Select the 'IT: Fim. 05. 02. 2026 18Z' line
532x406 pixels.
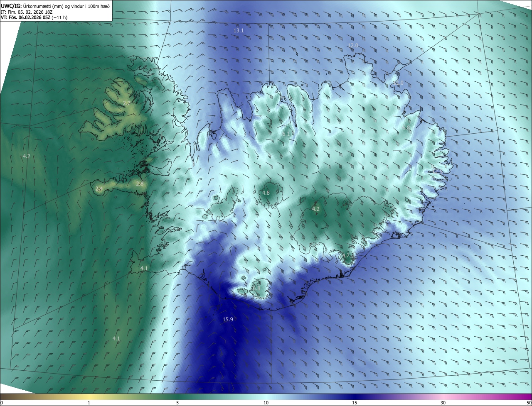click(27, 12)
